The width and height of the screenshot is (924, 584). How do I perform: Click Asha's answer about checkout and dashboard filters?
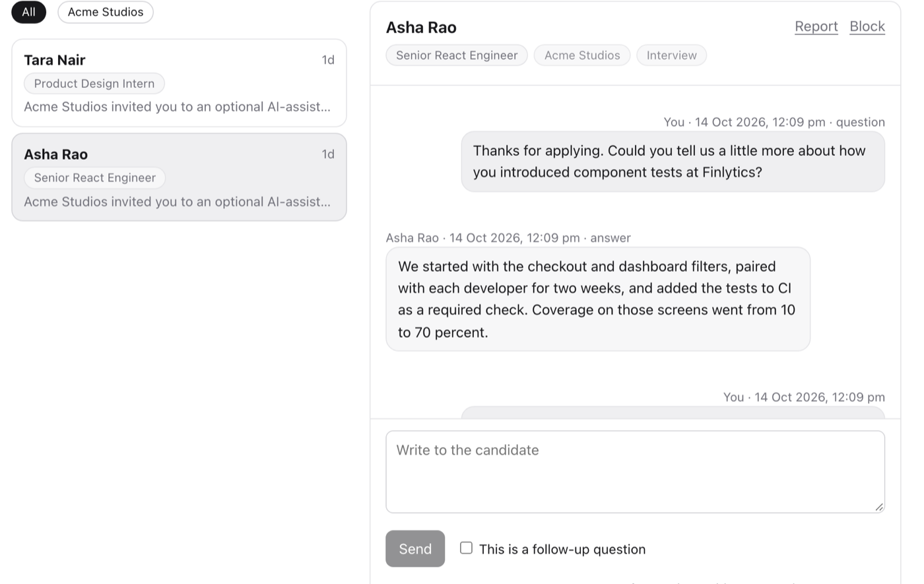coord(598,300)
